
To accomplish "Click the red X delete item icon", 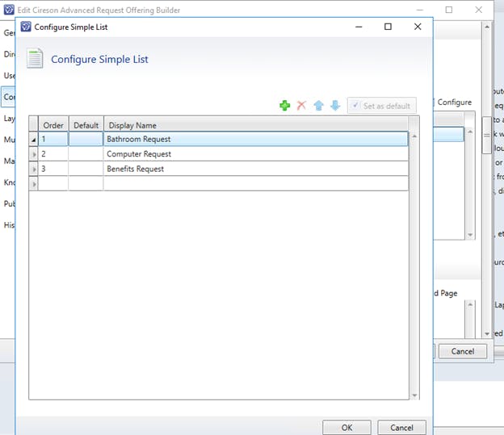I will [301, 106].
